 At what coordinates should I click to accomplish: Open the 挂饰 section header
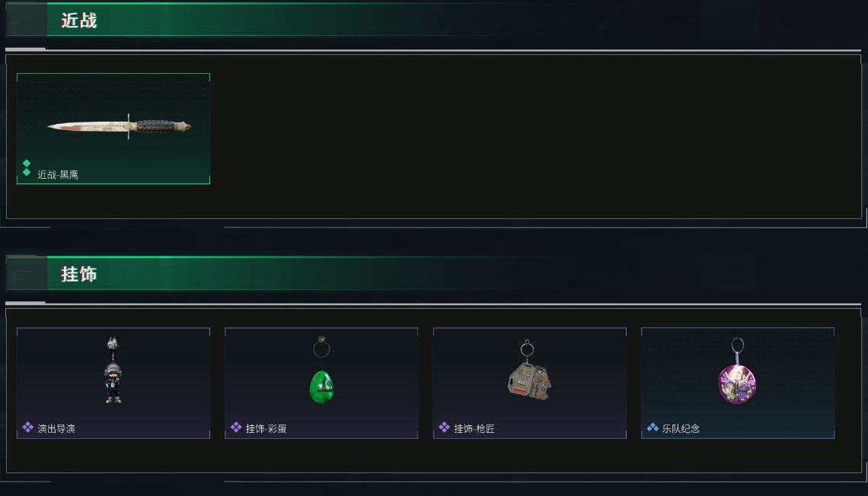79,275
